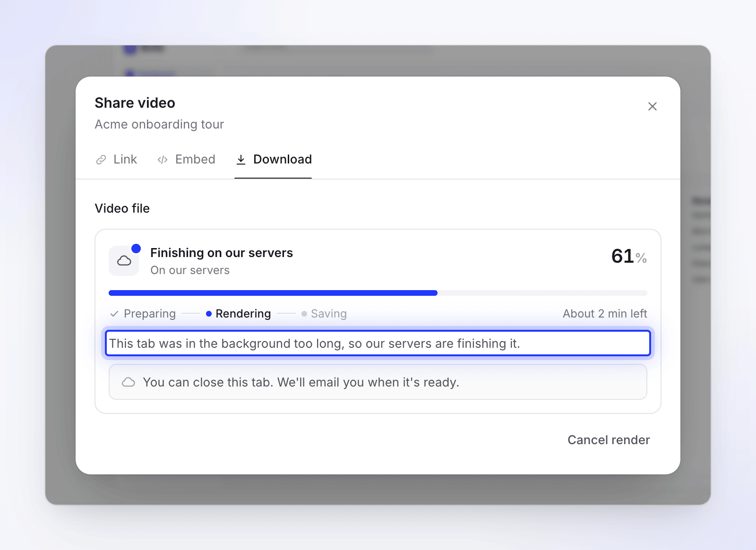Screen dimensions: 756x550
Task: Click the Preparing step checkmark icon
Action: (114, 314)
